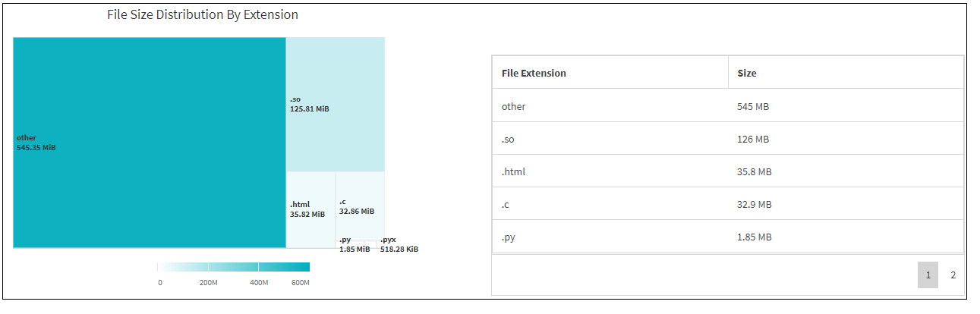Click the .html treemap tile
Viewport: 980px width, 314px height.
click(x=310, y=209)
